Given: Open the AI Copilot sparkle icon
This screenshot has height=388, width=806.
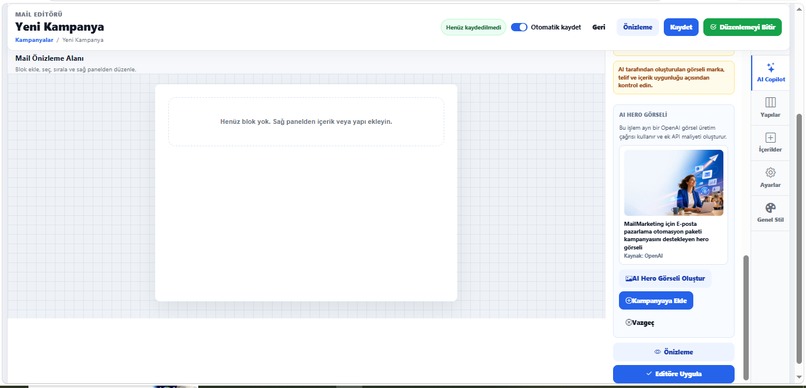Looking at the screenshot, I should click(x=770, y=67).
